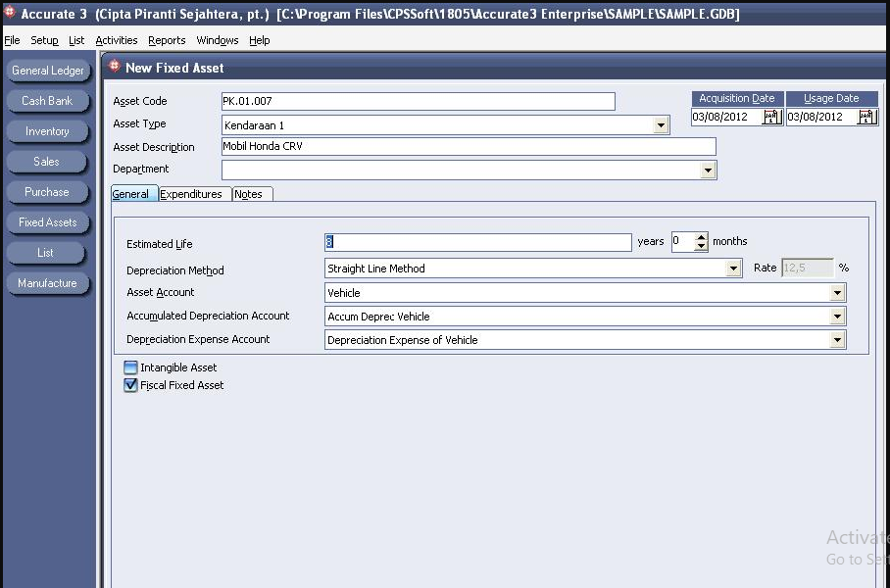Open the Department dropdown list

tap(708, 170)
